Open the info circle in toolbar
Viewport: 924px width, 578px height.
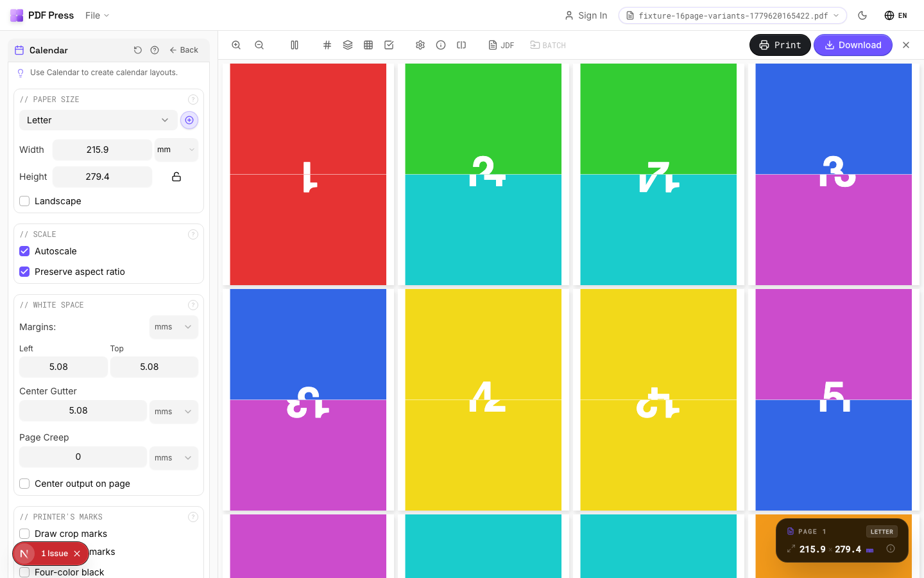441,45
